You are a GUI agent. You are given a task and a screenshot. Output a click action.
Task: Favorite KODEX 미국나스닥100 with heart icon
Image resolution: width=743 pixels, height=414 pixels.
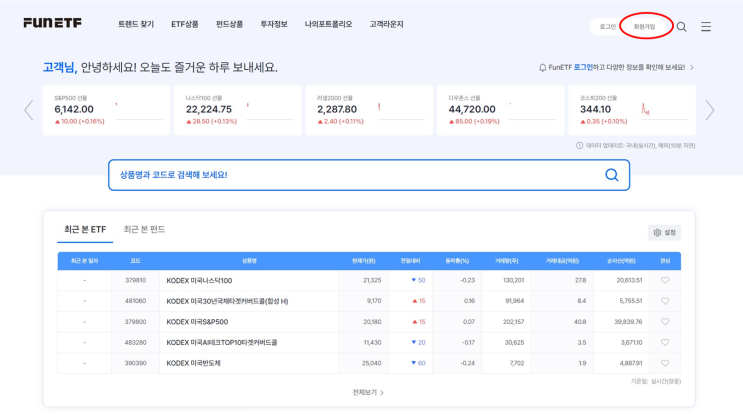point(665,281)
